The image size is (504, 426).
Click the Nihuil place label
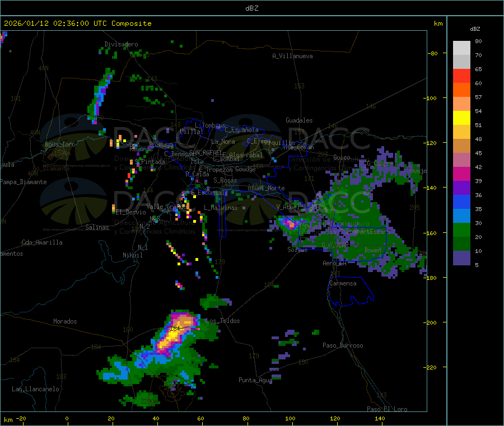(x=133, y=255)
